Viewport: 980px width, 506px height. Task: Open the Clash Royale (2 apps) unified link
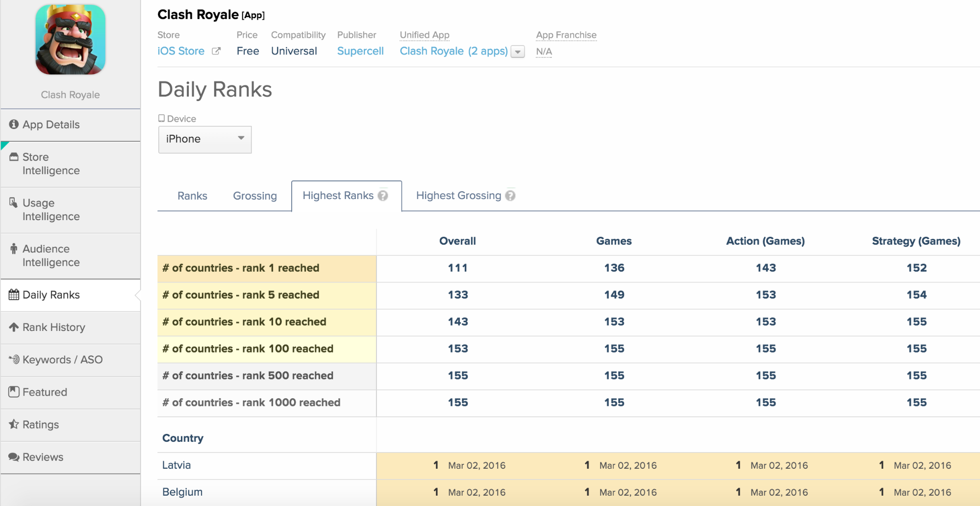click(x=453, y=51)
